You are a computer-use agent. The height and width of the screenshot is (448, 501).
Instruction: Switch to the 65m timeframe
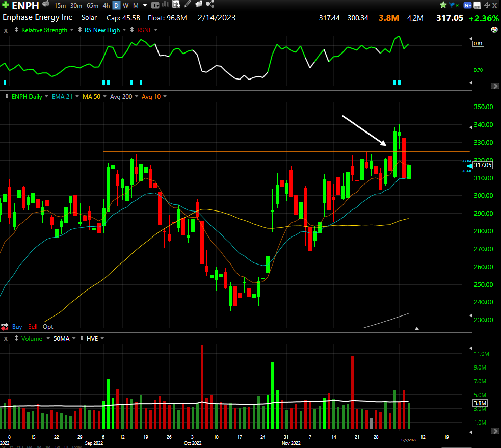93,6
